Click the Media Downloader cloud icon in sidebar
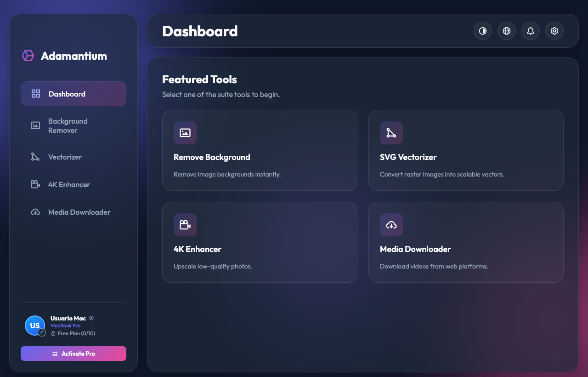Image resolution: width=588 pixels, height=377 pixels. [35, 212]
